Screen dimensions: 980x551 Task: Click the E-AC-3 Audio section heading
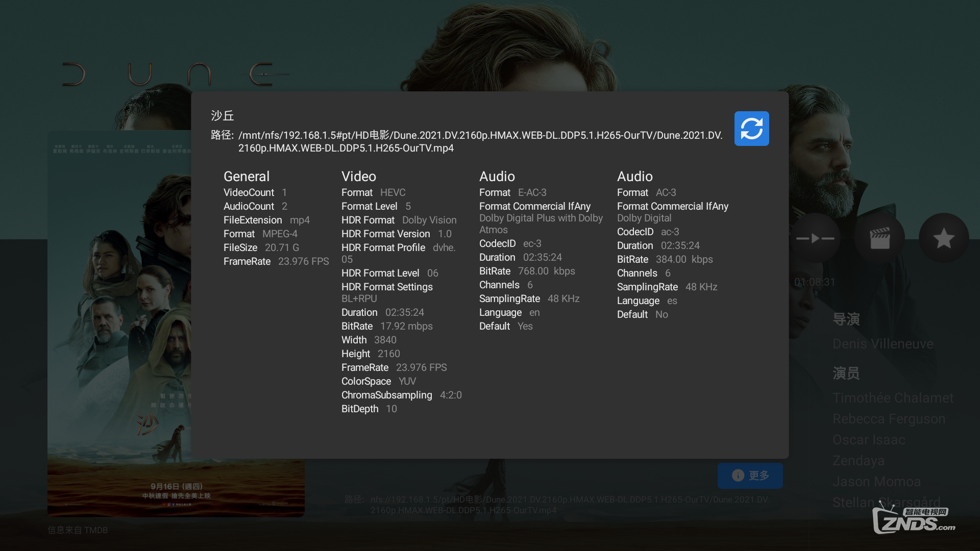[x=497, y=177]
